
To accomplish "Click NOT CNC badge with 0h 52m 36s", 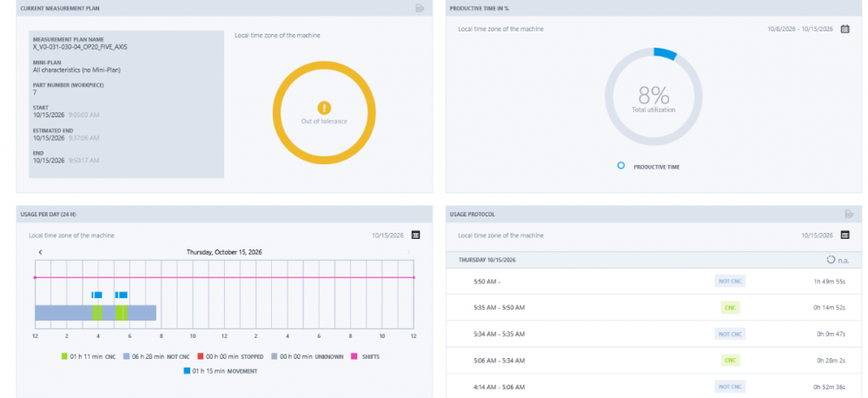I will [x=730, y=387].
